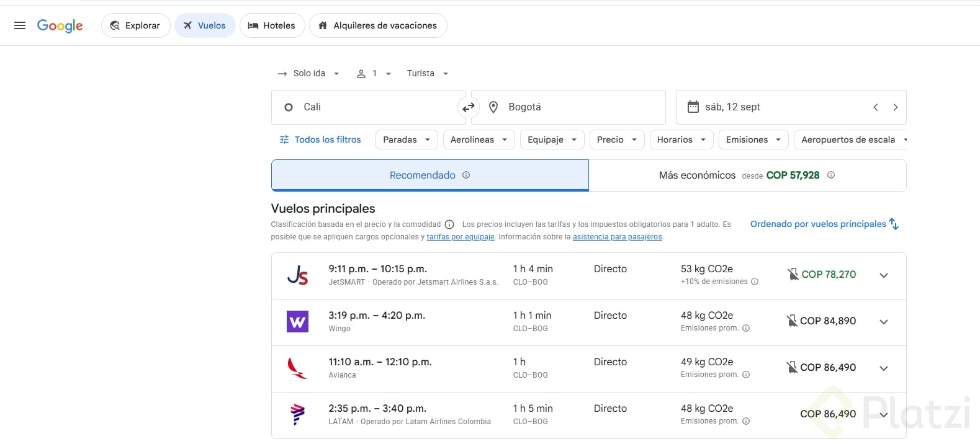Viewport: 980px width, 444px height.
Task: Expand the Equipaje filter
Action: pos(552,140)
